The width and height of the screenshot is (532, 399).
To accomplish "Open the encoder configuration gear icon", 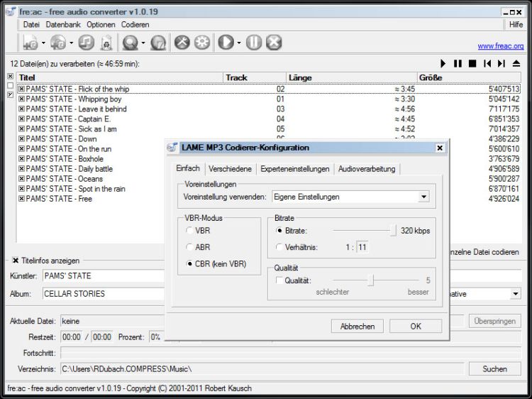I will (202, 43).
